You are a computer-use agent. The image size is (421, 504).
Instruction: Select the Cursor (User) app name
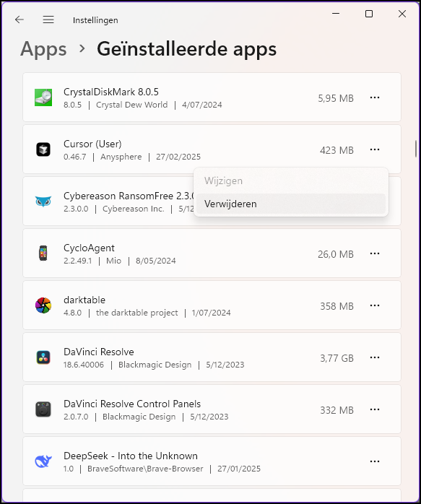tap(92, 144)
